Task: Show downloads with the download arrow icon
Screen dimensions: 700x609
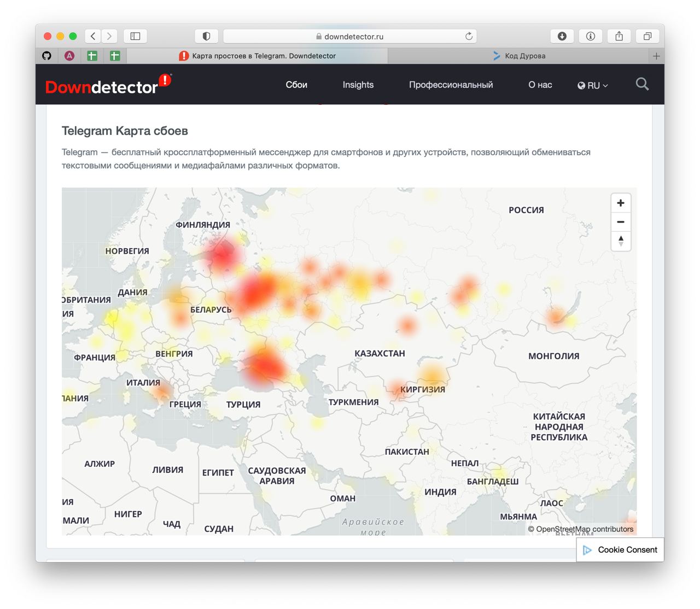Action: (562, 36)
